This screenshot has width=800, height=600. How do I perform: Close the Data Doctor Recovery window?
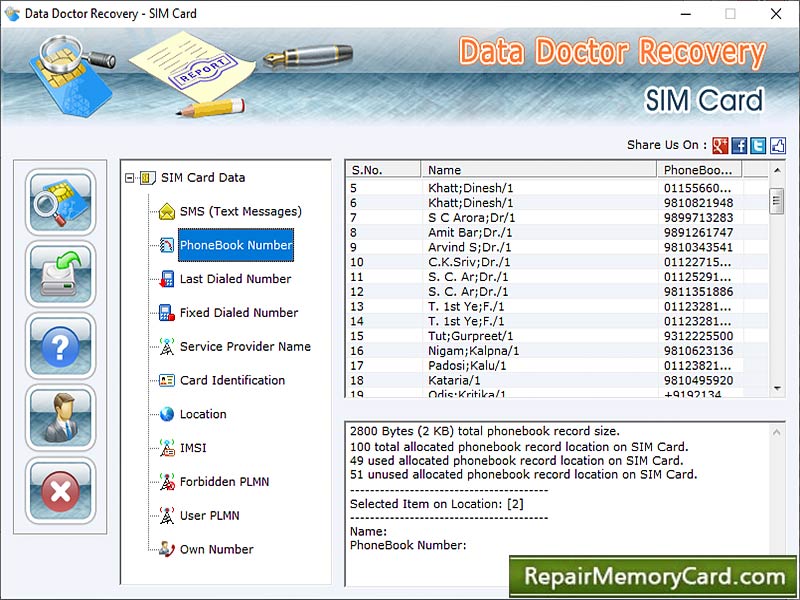pos(776,14)
